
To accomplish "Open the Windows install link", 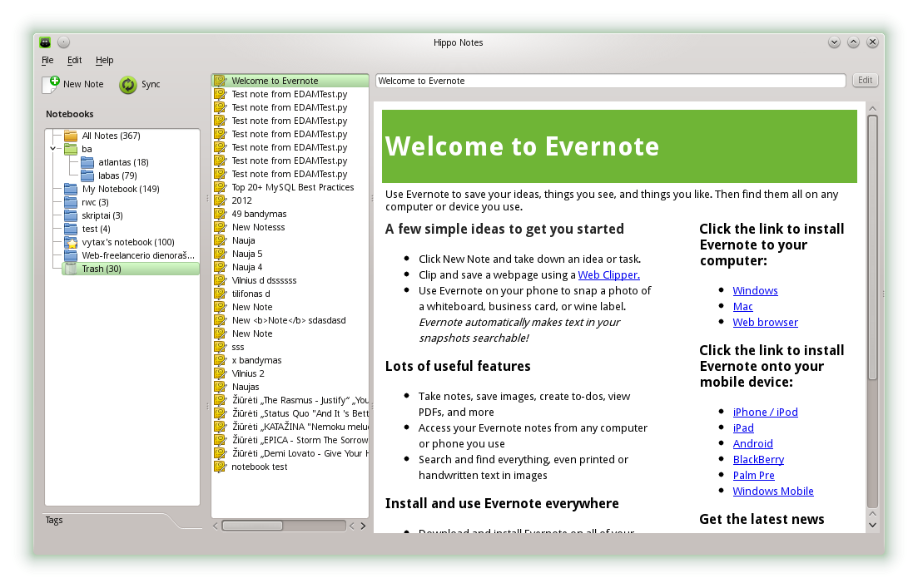I will (x=755, y=291).
